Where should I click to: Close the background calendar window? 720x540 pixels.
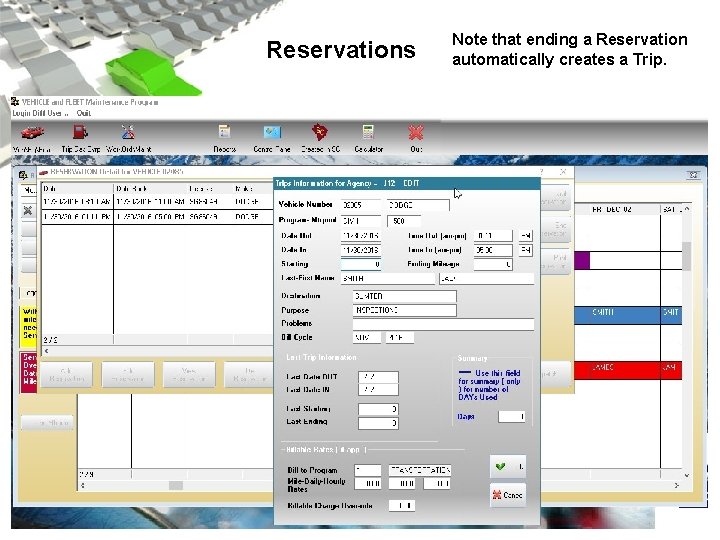click(x=693, y=174)
